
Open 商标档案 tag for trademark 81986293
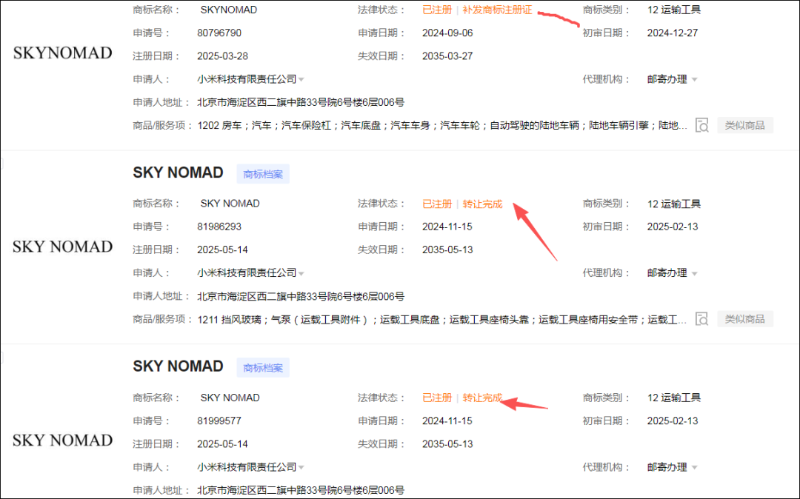(x=263, y=174)
